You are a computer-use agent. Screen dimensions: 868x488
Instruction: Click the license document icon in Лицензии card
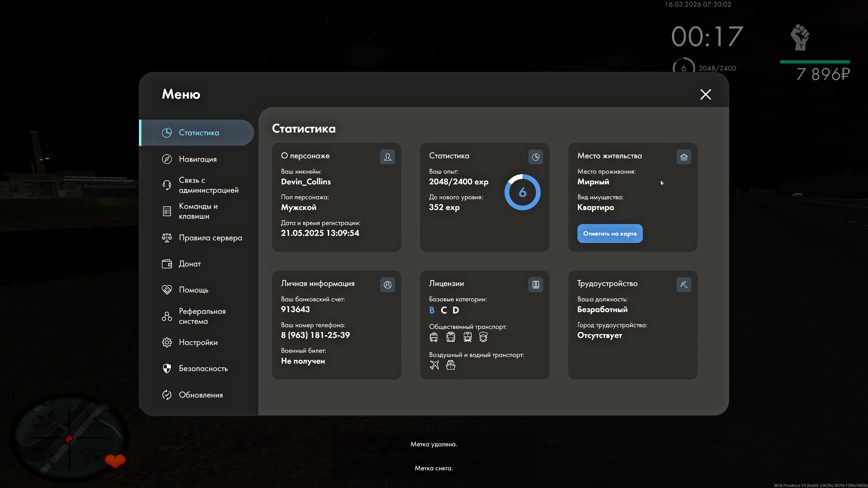pyautogui.click(x=535, y=285)
